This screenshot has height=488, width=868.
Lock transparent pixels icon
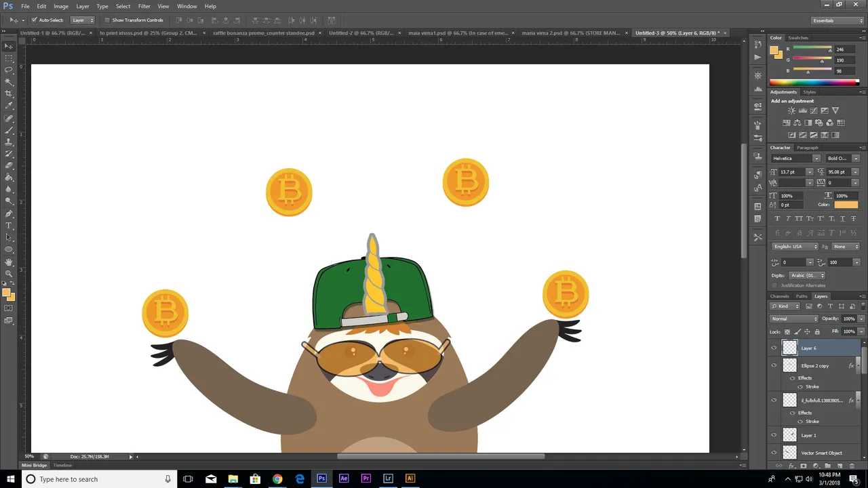click(x=787, y=331)
